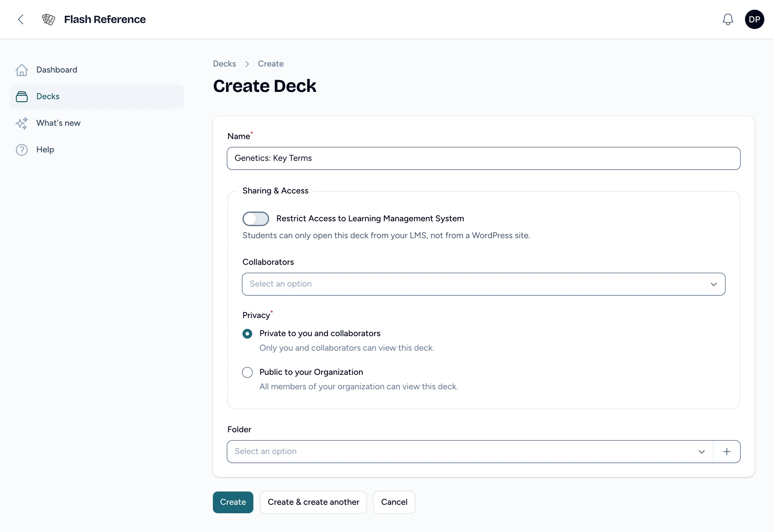Image resolution: width=774 pixels, height=532 pixels.
Task: Open the notifications bell
Action: pos(728,19)
